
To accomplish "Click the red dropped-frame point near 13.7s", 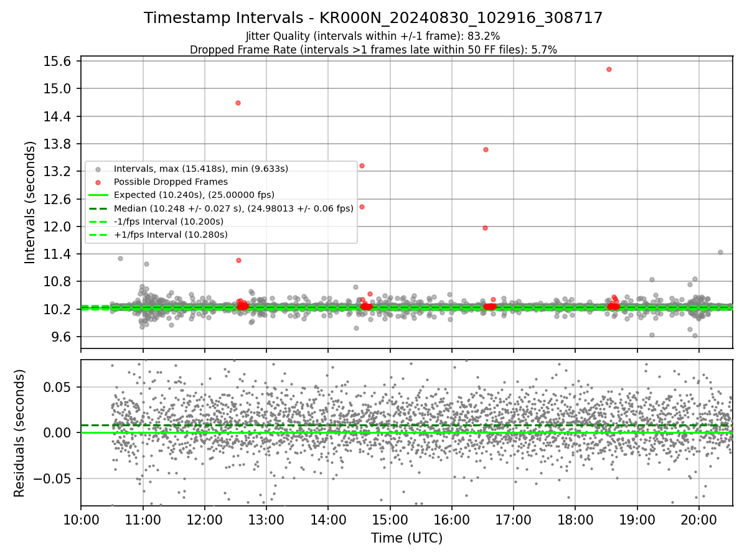I will pos(486,149).
